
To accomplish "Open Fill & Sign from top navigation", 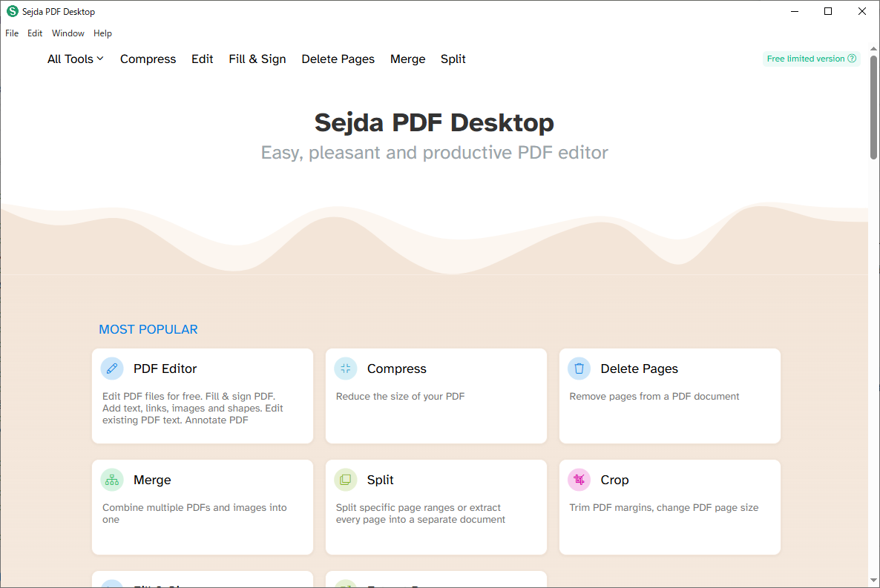I will (x=257, y=59).
